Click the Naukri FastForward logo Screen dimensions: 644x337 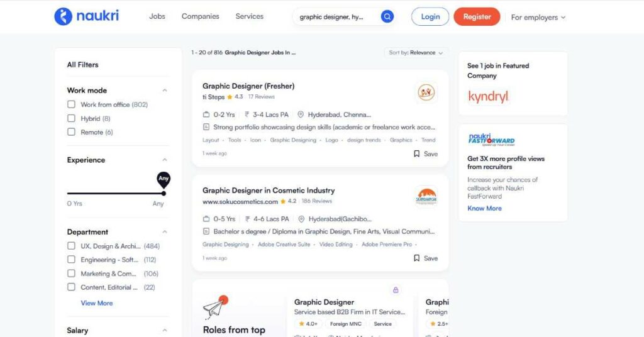[x=491, y=140]
